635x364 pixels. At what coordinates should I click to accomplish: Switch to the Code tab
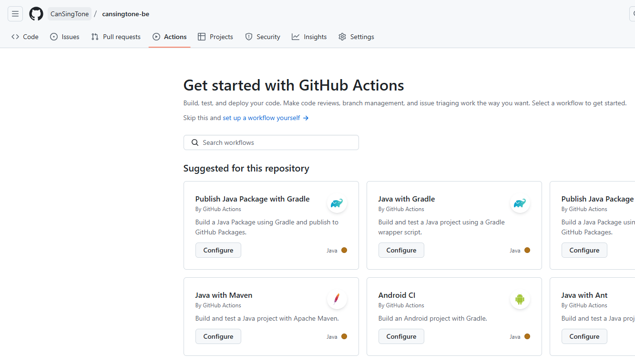click(25, 37)
